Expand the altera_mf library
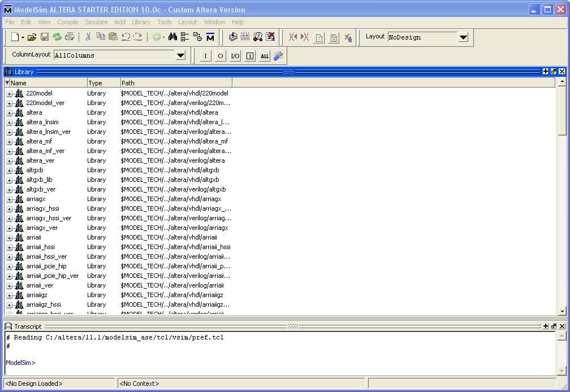 click(9, 142)
